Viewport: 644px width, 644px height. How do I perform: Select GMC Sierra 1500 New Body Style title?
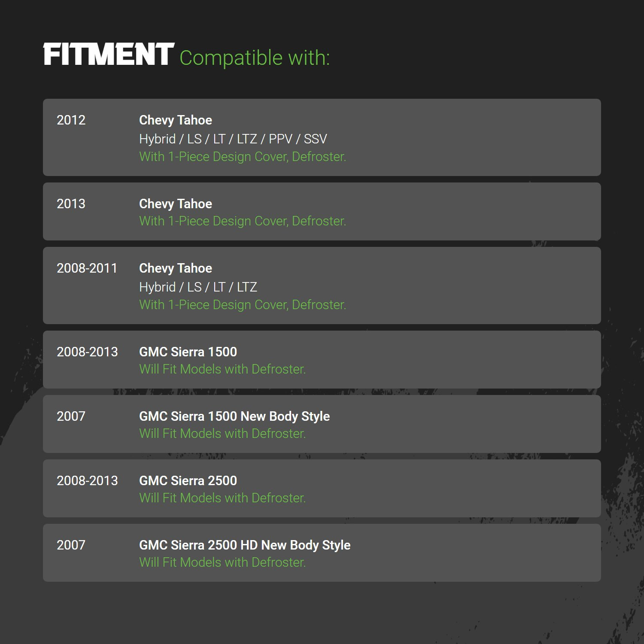tap(234, 416)
